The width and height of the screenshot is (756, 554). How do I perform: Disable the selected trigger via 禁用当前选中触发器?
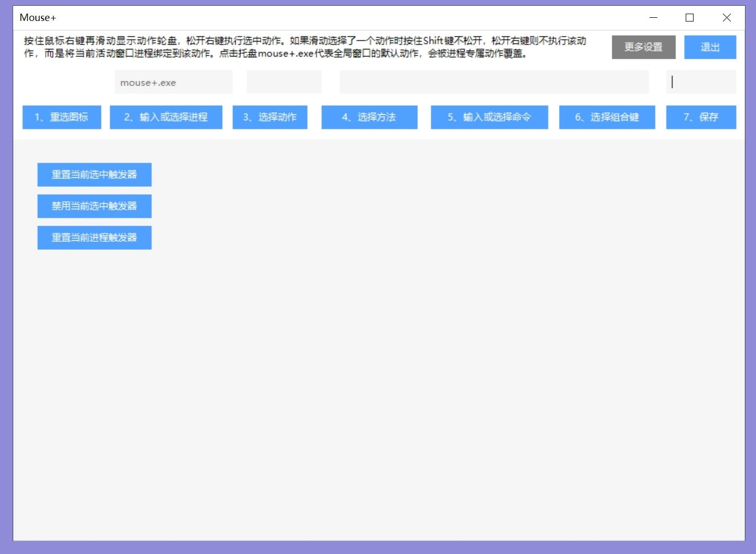pos(94,206)
